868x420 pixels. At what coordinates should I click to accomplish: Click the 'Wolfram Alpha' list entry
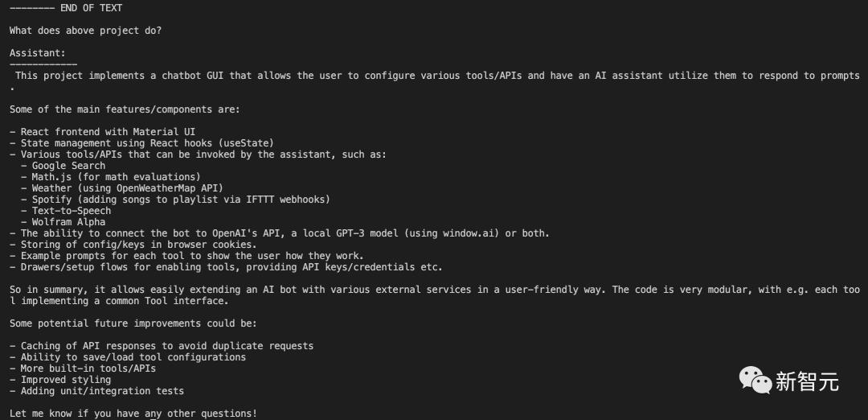point(68,222)
